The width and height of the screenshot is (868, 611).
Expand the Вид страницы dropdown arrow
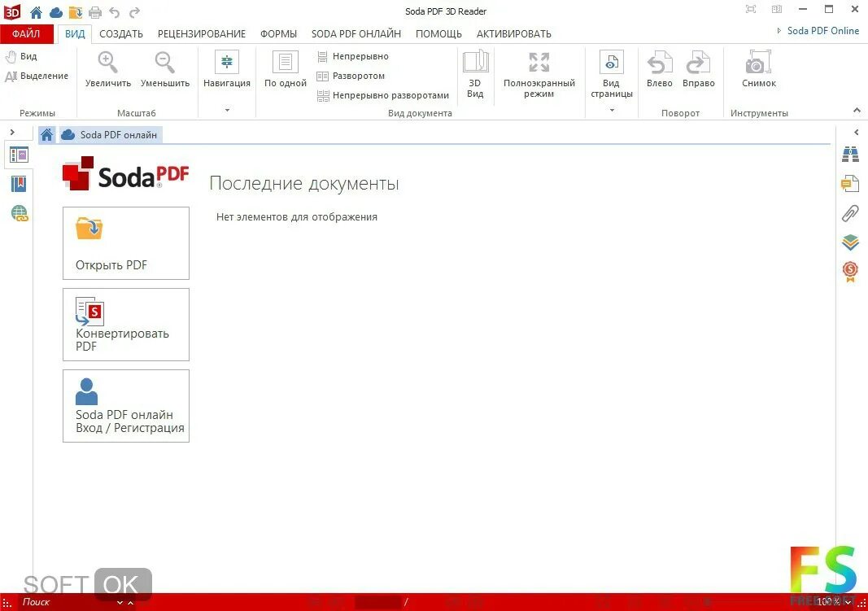tap(612, 110)
